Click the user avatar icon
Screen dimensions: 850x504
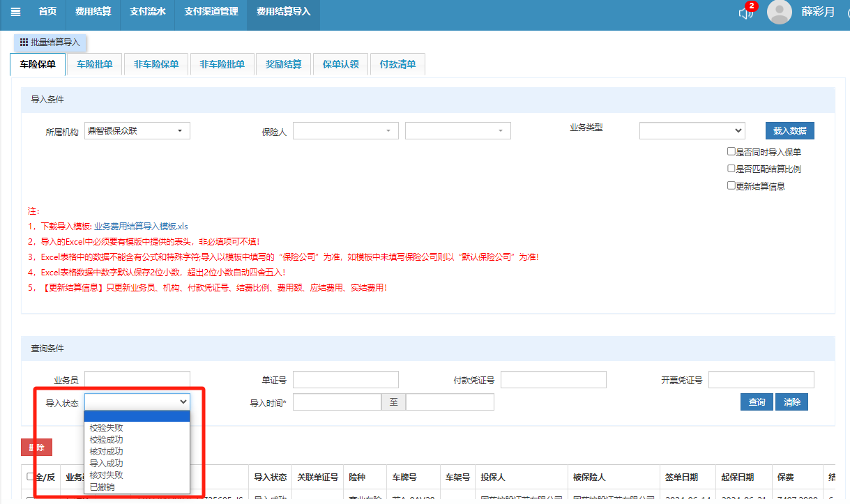779,12
